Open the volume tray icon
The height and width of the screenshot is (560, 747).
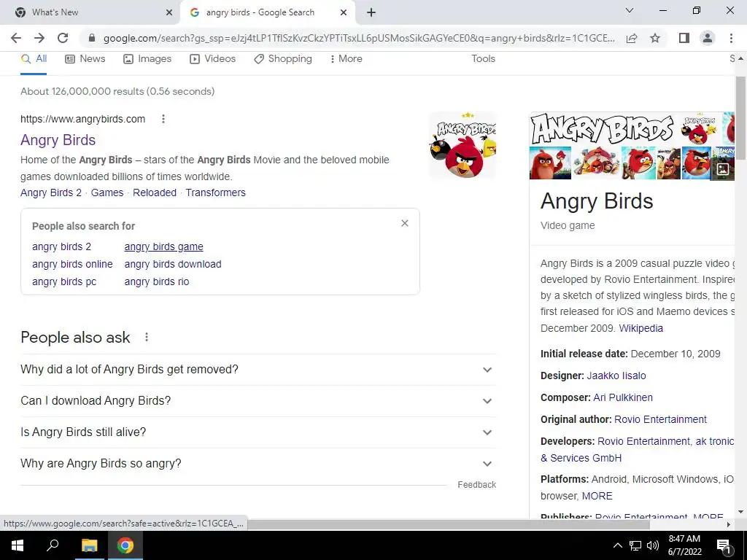[x=653, y=545]
